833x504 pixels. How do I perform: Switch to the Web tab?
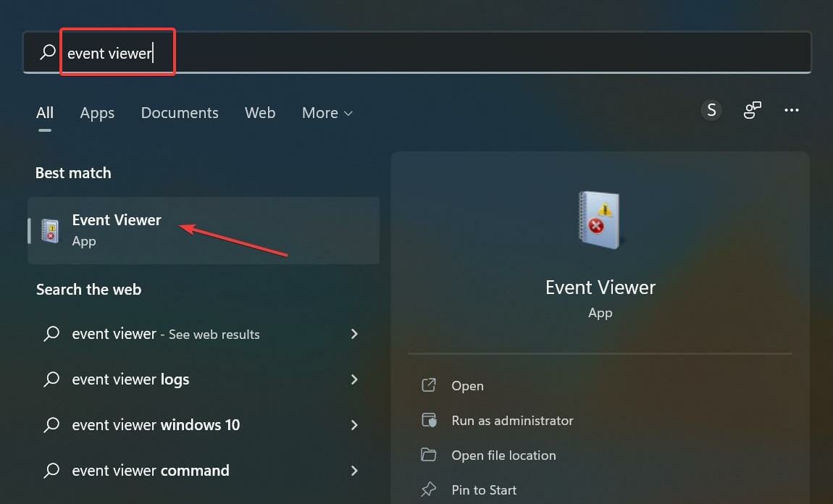pyautogui.click(x=260, y=112)
